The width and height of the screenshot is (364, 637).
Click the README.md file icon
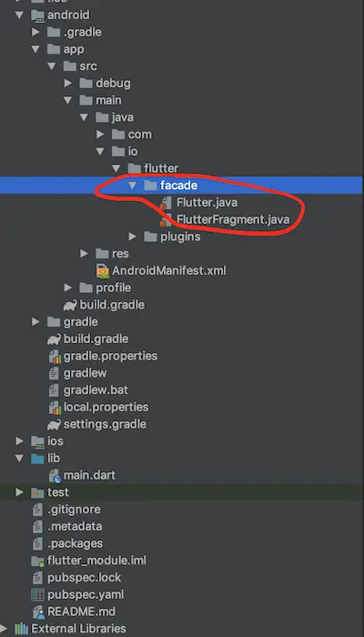(x=38, y=612)
